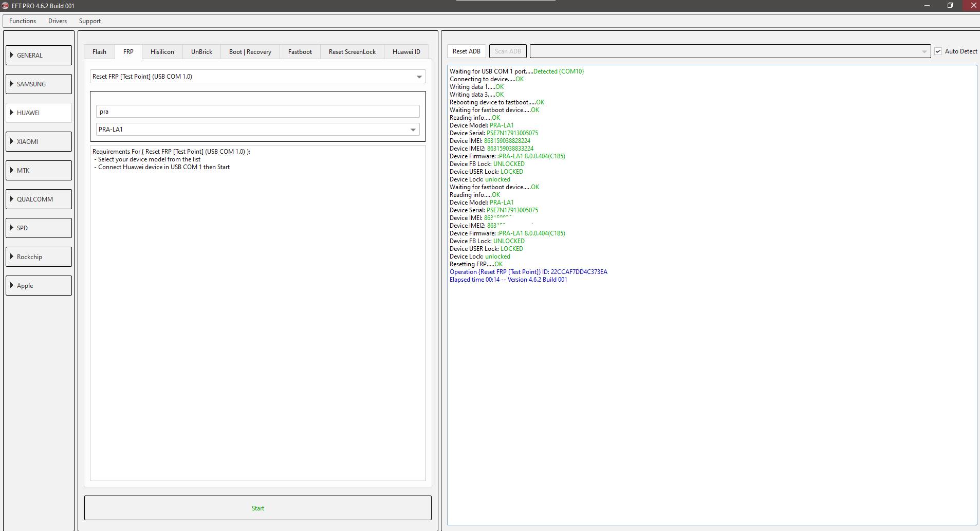980x531 pixels.
Task: Expand the SAMSUNG sidebar category
Action: click(x=39, y=84)
